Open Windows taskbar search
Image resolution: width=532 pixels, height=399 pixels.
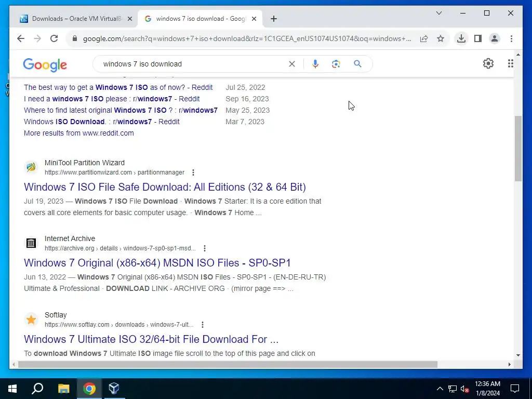click(x=37, y=389)
